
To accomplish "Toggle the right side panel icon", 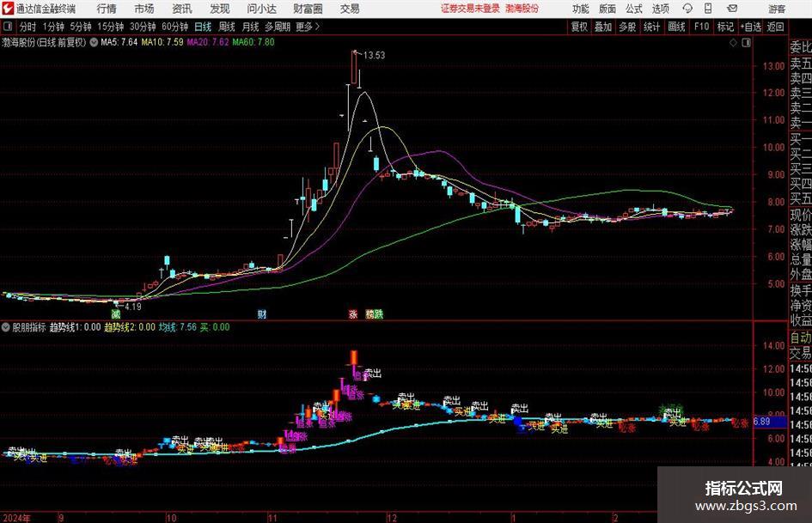I will [x=746, y=43].
